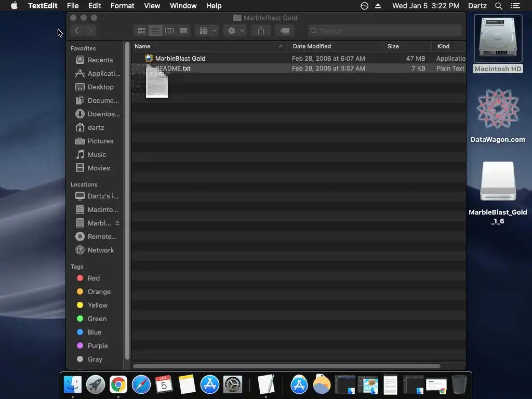The height and width of the screenshot is (399, 532).
Task: Switch Finder to column view
Action: [169, 31]
